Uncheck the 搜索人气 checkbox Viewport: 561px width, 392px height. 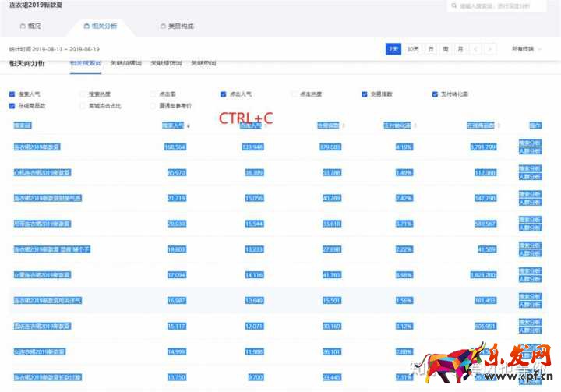coord(12,94)
